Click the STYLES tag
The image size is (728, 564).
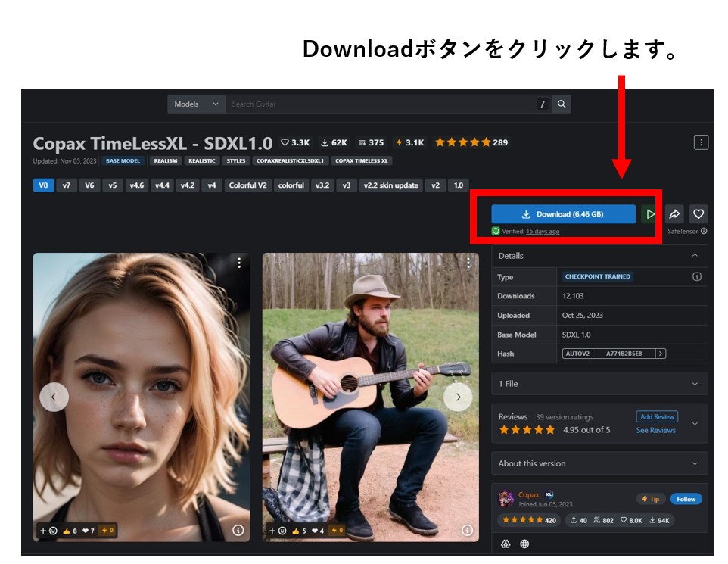236,160
